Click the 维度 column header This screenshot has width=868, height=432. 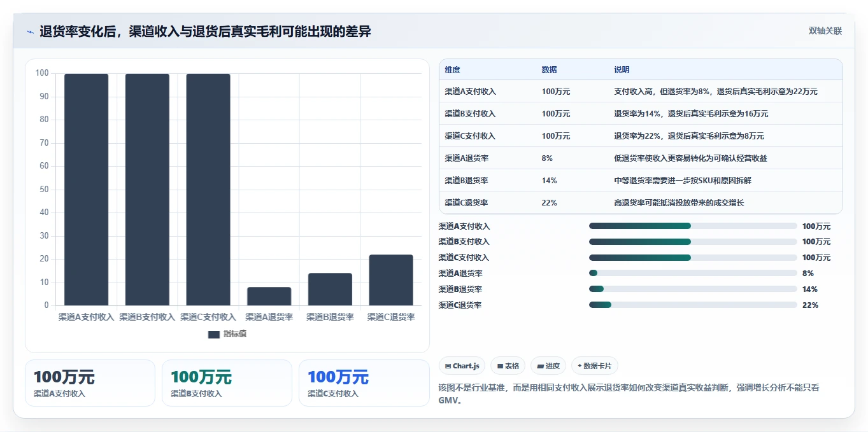click(x=453, y=70)
